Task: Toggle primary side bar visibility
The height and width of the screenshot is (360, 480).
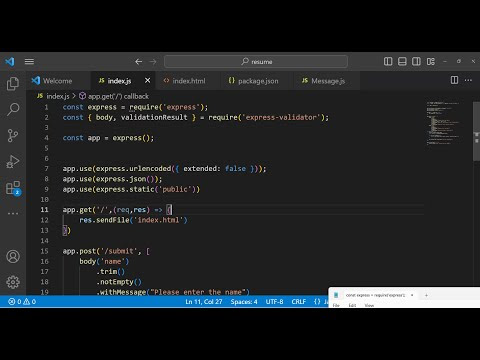Action: tap(388, 61)
